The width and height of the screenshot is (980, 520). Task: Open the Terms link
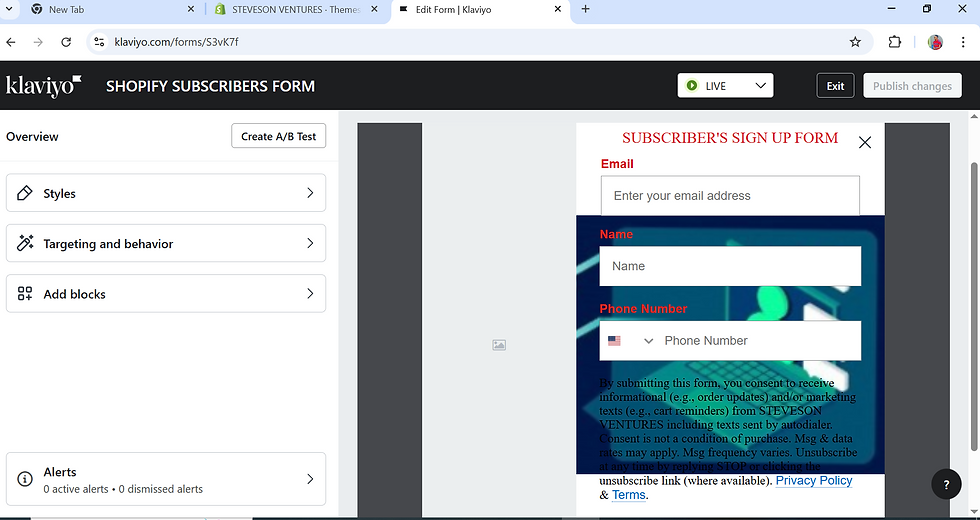tap(628, 495)
